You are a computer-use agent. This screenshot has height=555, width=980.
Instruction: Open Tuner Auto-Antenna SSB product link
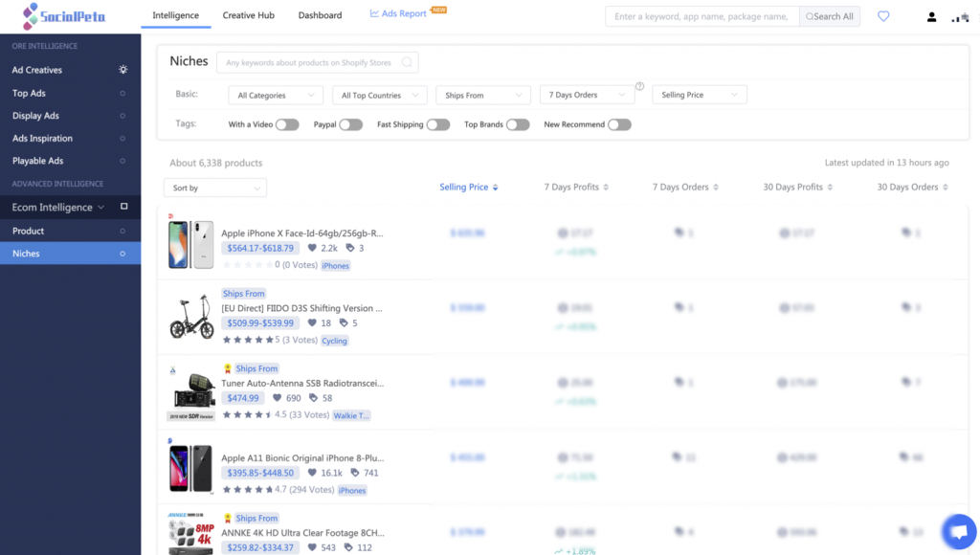pyautogui.click(x=302, y=383)
